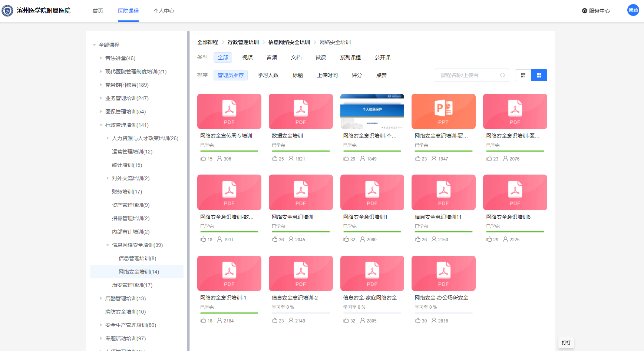The height and width of the screenshot is (351, 644).
Task: Select 信息管理培训(8) in tree
Action: click(138, 258)
